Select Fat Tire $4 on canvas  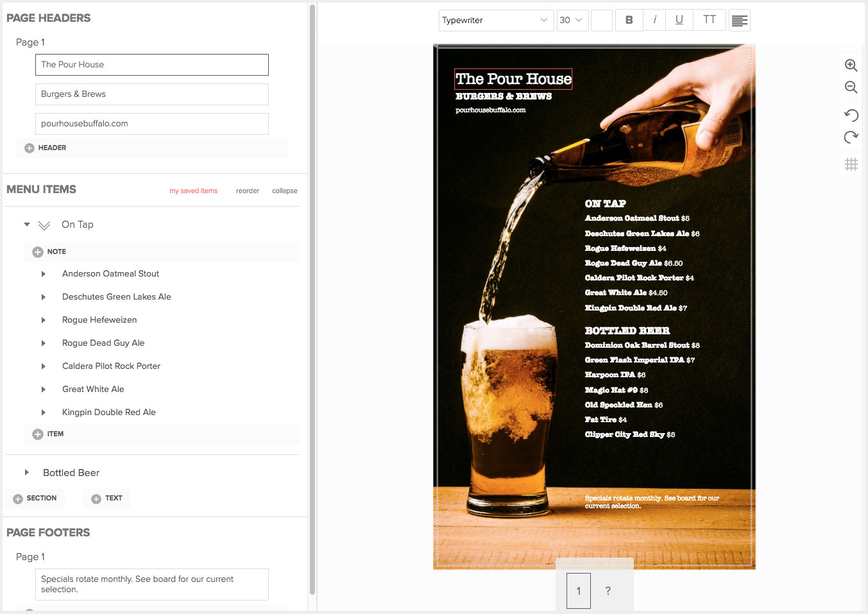[606, 420]
